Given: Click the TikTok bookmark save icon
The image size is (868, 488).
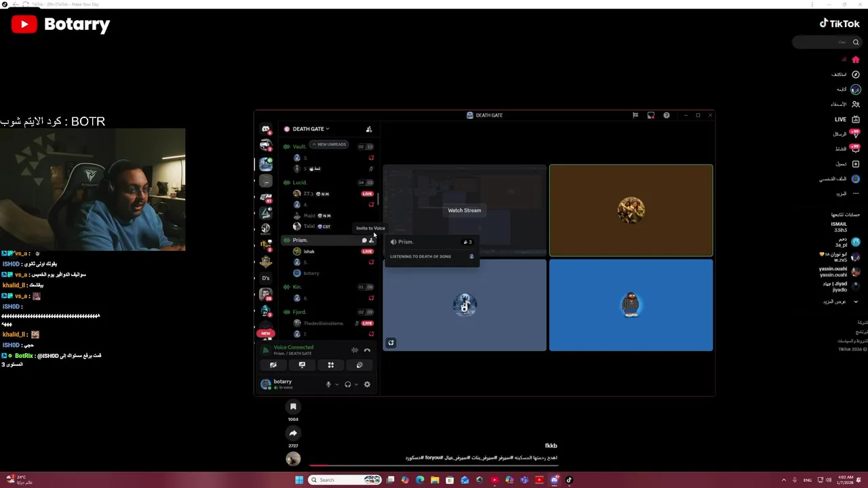Looking at the screenshot, I should point(293,407).
